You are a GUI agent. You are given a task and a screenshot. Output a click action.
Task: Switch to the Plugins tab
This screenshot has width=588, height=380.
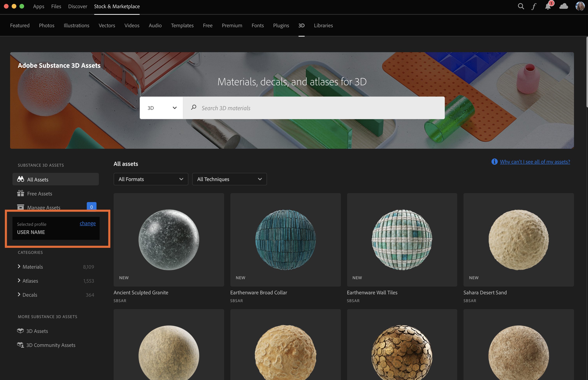(281, 26)
